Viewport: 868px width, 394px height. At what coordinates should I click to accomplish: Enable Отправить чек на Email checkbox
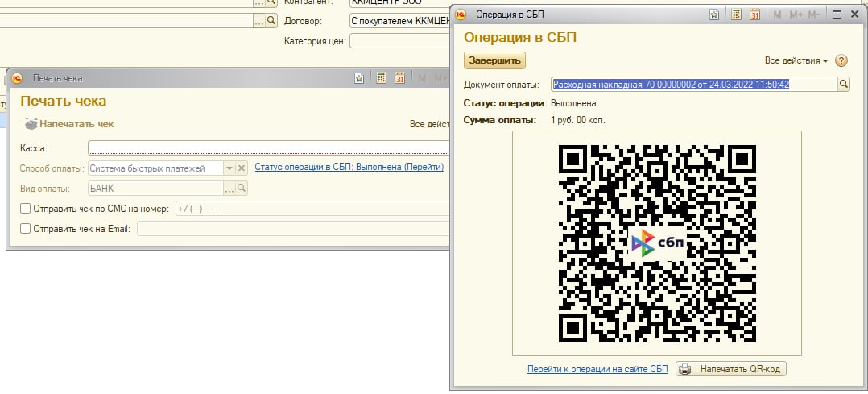point(26,228)
